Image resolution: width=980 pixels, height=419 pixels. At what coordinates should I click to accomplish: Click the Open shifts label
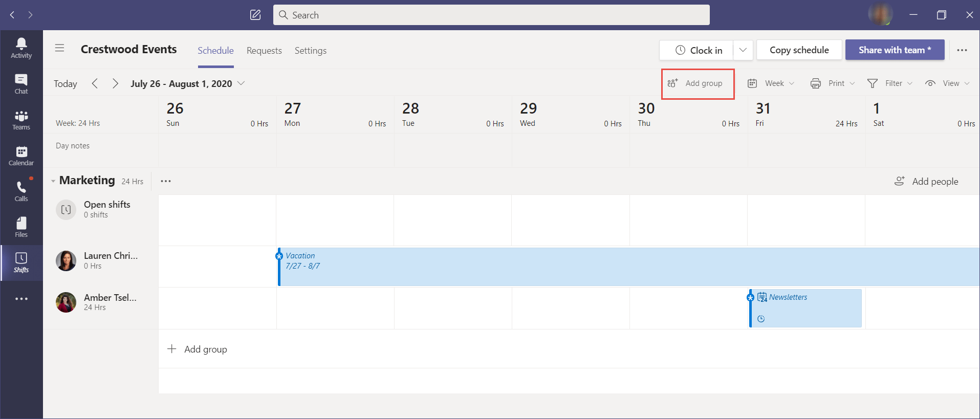coord(107,205)
